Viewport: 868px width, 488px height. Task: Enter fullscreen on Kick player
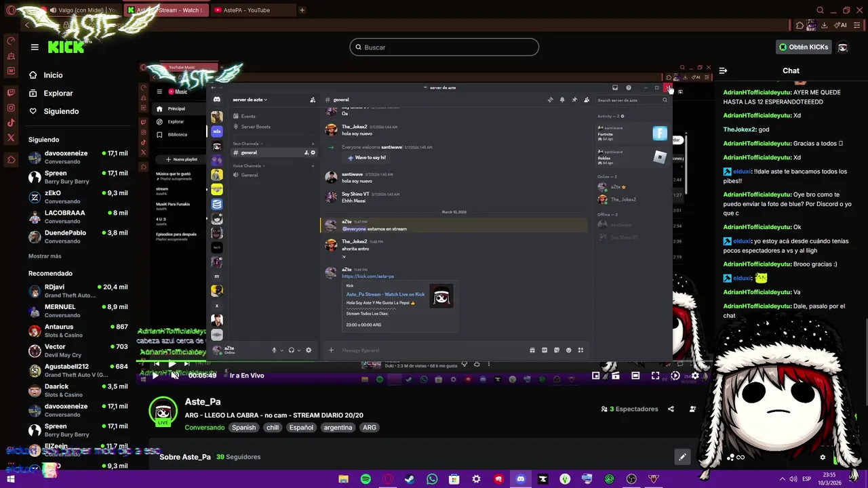pyautogui.click(x=655, y=375)
